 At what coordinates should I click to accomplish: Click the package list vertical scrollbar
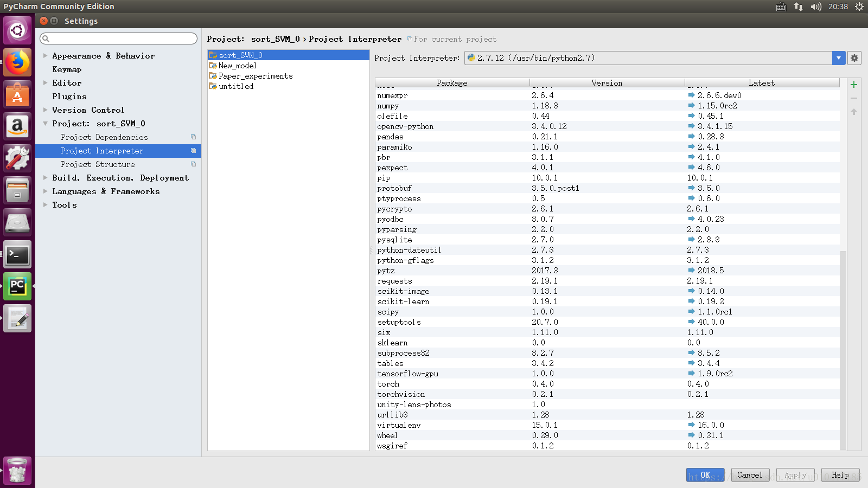pyautogui.click(x=843, y=350)
